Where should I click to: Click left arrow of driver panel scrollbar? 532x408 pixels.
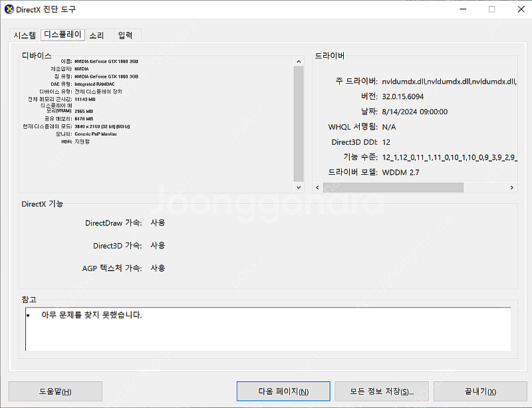click(x=318, y=187)
